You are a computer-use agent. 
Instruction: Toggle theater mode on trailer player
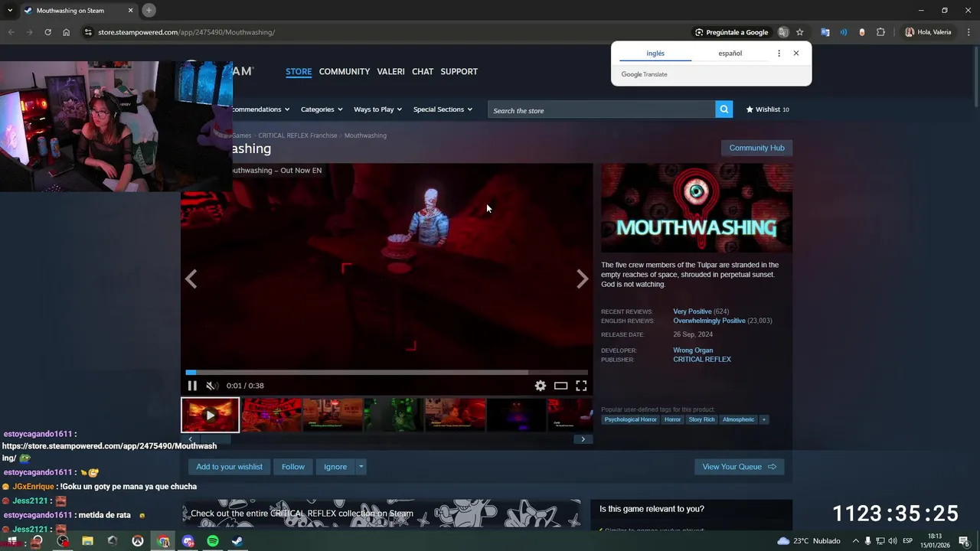[x=561, y=386]
